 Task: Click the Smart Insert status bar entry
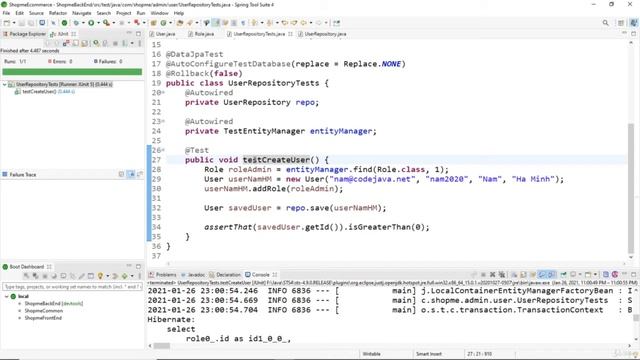(429, 354)
